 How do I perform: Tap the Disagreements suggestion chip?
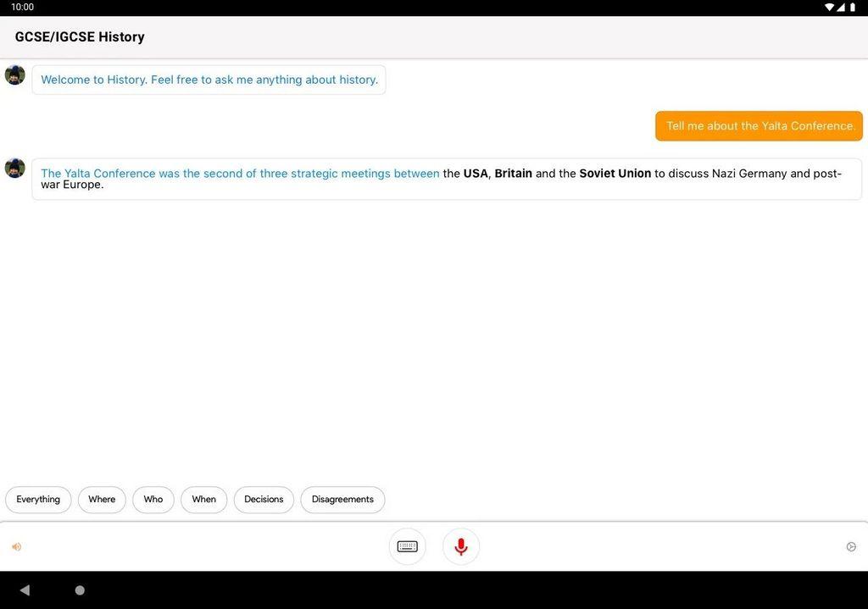(x=342, y=500)
